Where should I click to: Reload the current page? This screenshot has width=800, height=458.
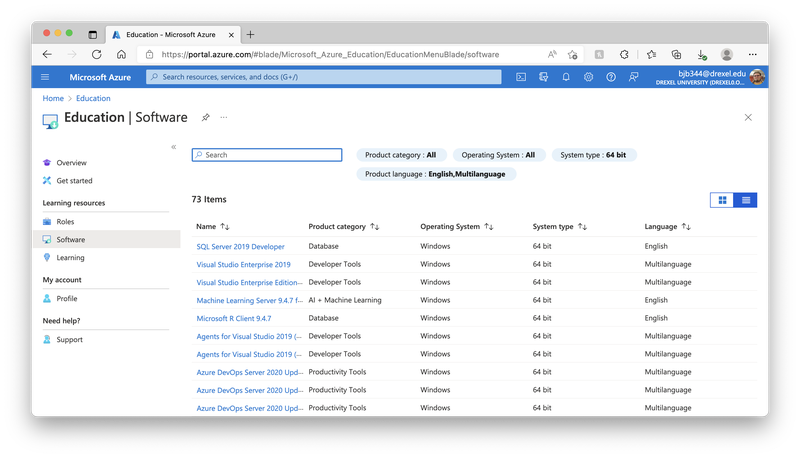click(96, 55)
